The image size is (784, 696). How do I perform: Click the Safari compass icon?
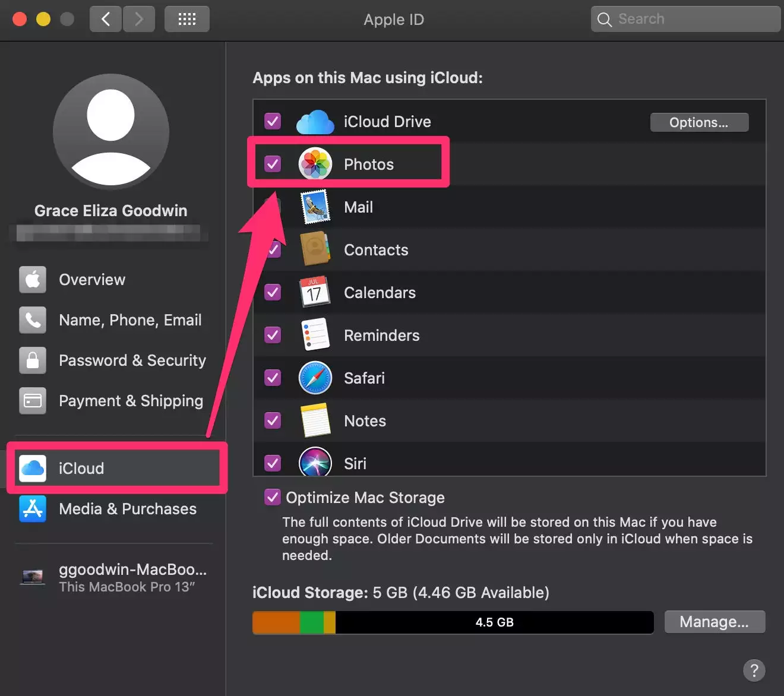(315, 378)
